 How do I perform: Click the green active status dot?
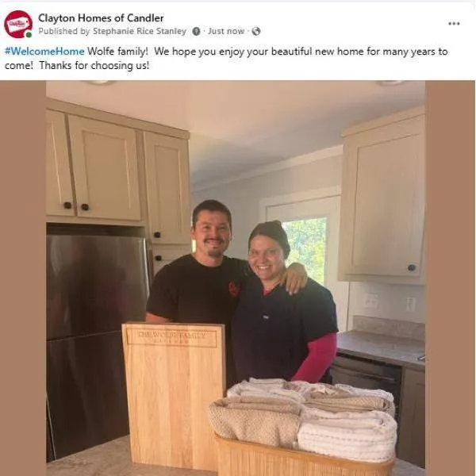click(29, 35)
